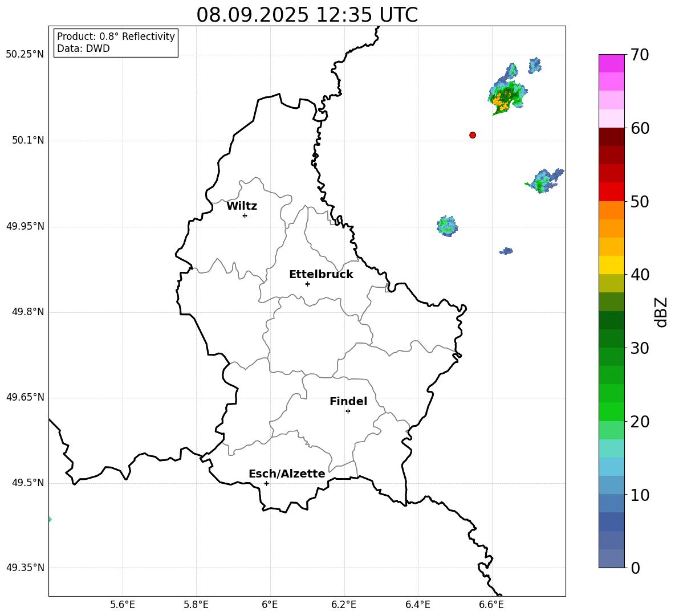This screenshot has width=675, height=616.
Task: Click the green marker at the left map edge
Action: point(50,519)
